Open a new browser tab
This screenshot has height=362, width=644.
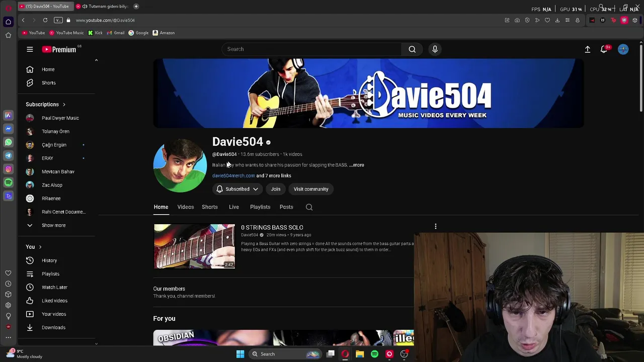[x=136, y=7]
